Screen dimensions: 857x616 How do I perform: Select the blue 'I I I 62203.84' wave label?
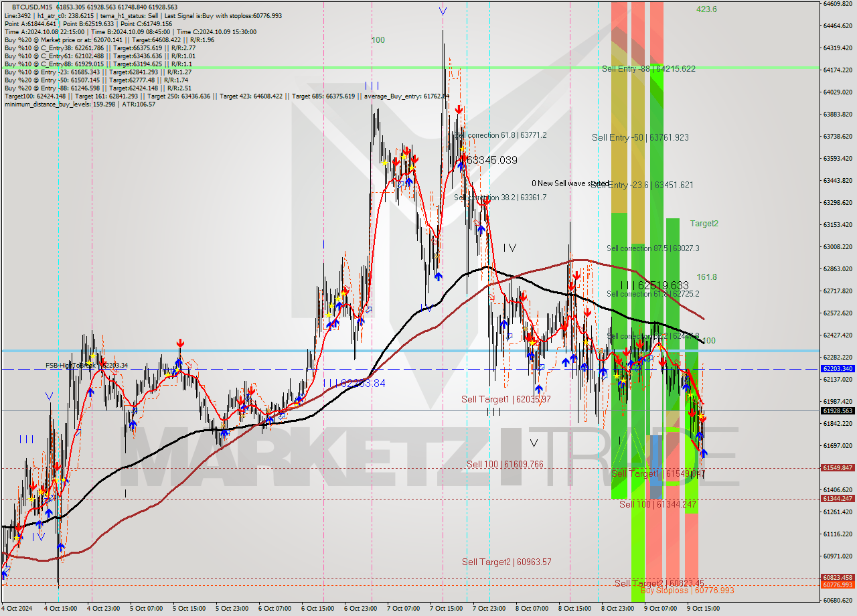pos(354,383)
